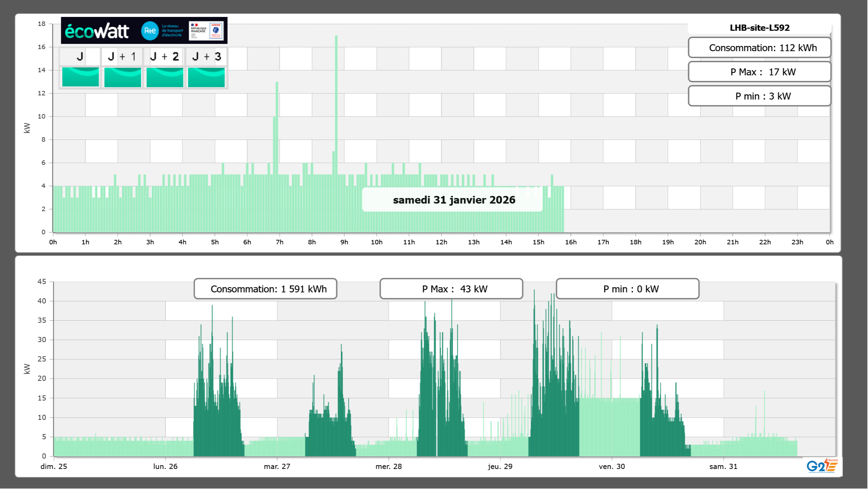The image size is (868, 489).
Task: Select the J + 3 day label
Action: pos(206,56)
